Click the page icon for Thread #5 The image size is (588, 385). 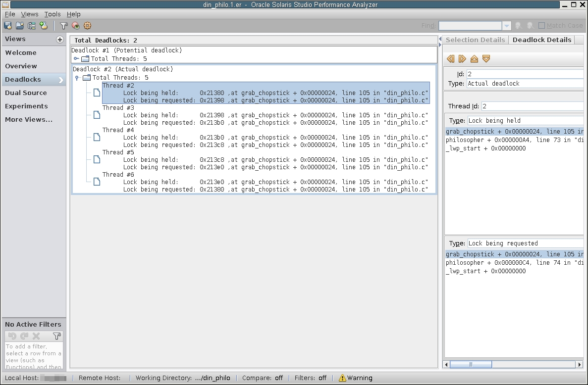97,159
